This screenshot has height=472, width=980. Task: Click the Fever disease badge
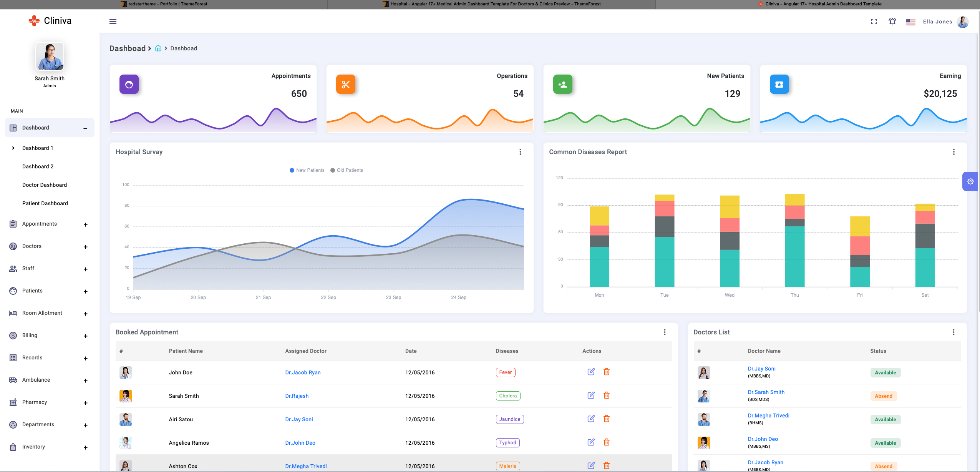[x=506, y=372]
